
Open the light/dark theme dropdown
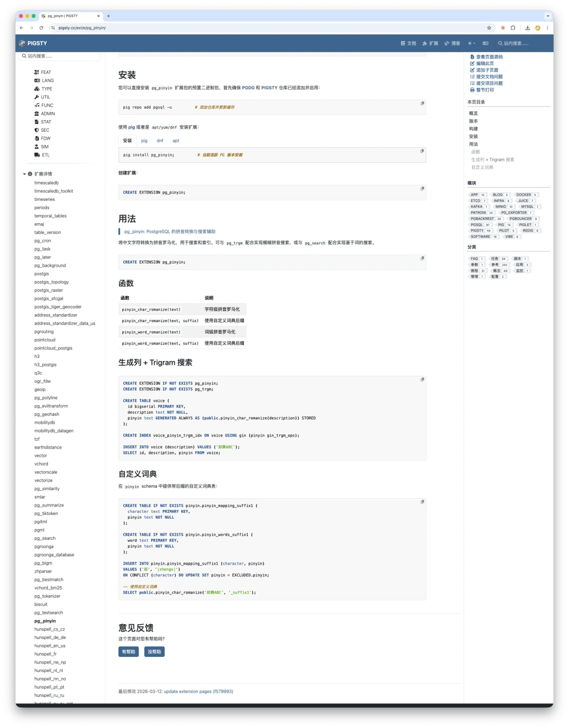coord(472,43)
